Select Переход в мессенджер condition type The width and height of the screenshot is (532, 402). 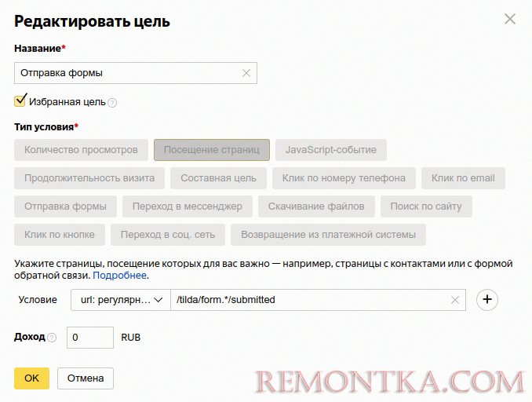click(188, 206)
